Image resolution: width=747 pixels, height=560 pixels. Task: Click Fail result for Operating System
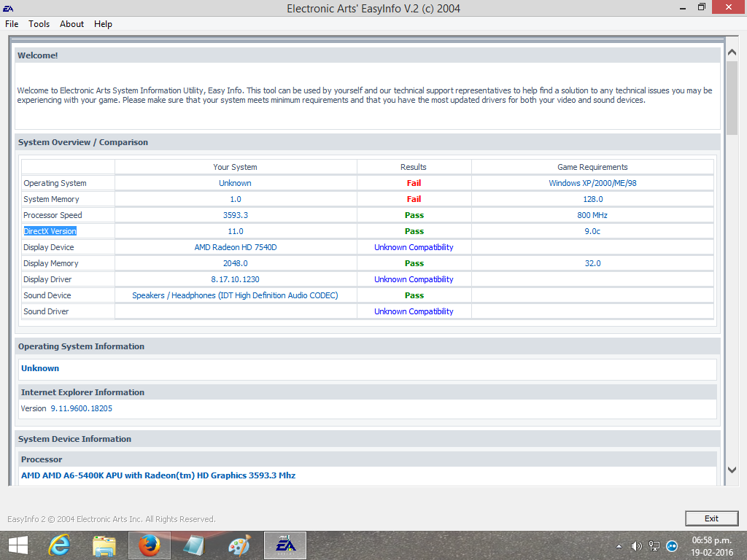click(x=414, y=183)
